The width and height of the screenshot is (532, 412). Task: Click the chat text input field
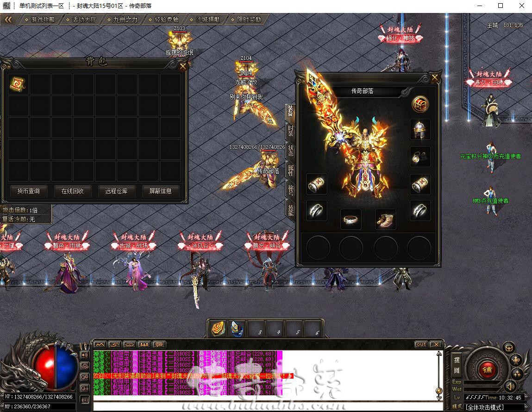click(x=268, y=406)
